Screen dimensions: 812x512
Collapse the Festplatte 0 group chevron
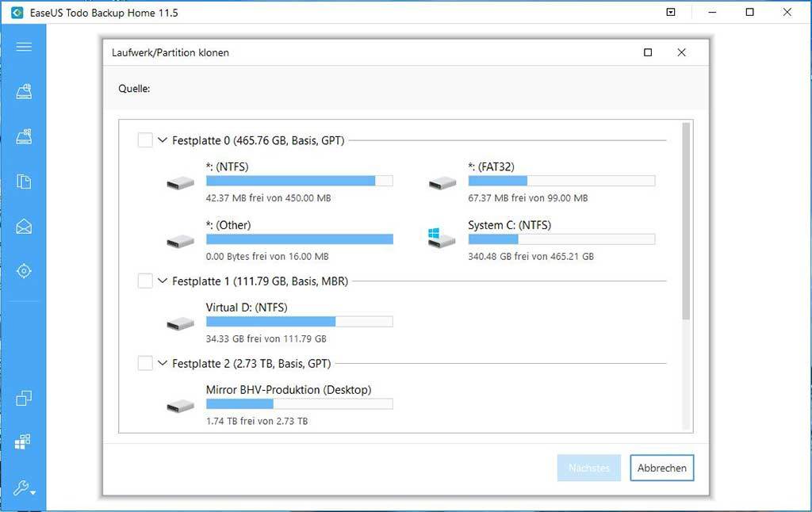(163, 139)
